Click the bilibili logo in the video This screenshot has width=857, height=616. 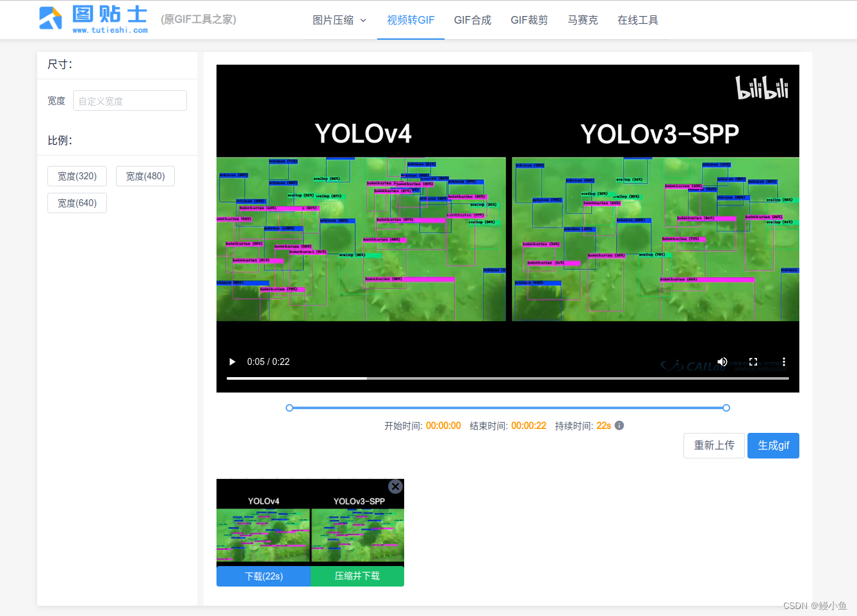pos(762,88)
